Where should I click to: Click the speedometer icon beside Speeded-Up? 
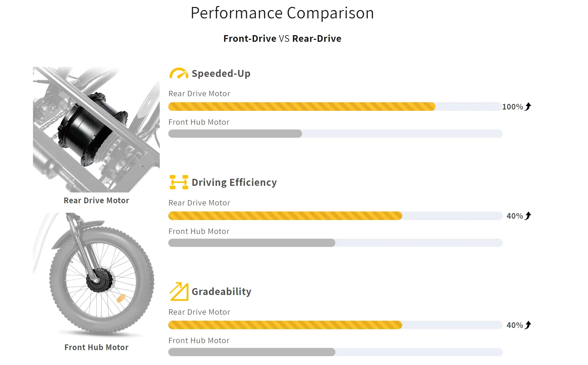pyautogui.click(x=179, y=73)
